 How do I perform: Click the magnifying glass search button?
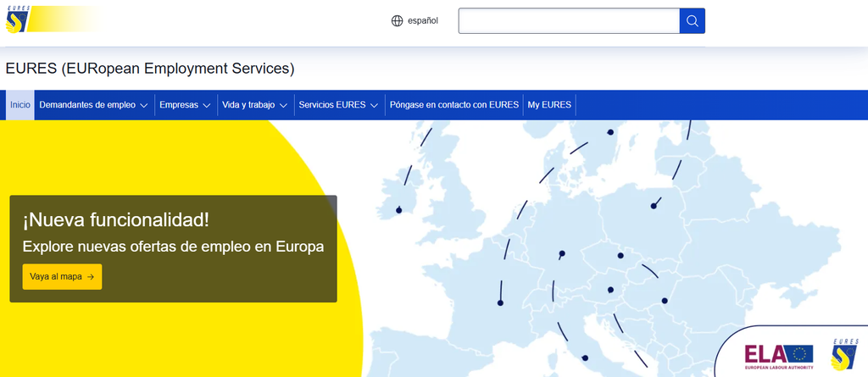[x=692, y=21]
